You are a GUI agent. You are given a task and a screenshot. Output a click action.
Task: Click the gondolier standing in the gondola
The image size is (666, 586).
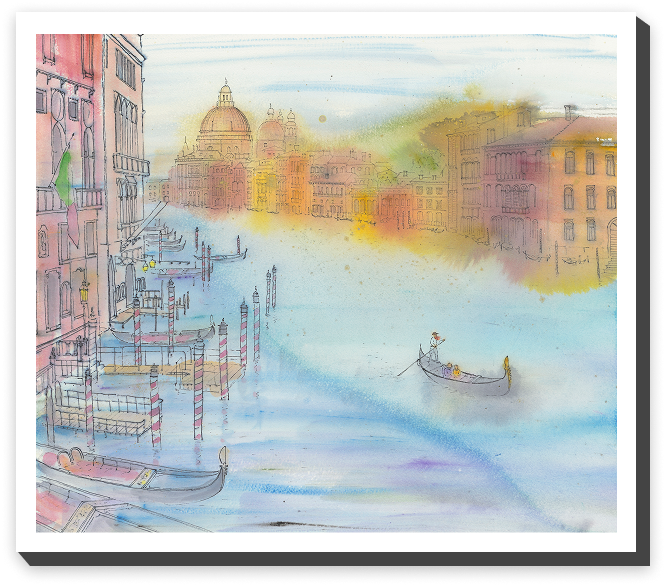434,346
